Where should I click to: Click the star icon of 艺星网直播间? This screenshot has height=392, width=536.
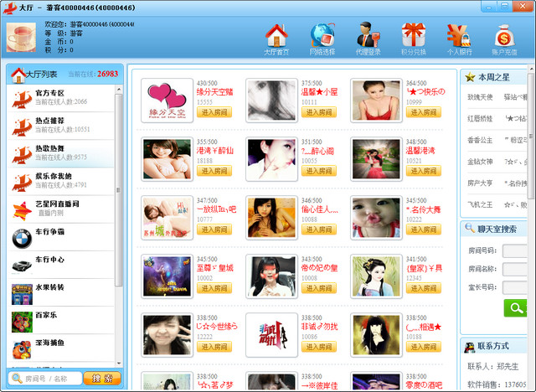[22, 211]
